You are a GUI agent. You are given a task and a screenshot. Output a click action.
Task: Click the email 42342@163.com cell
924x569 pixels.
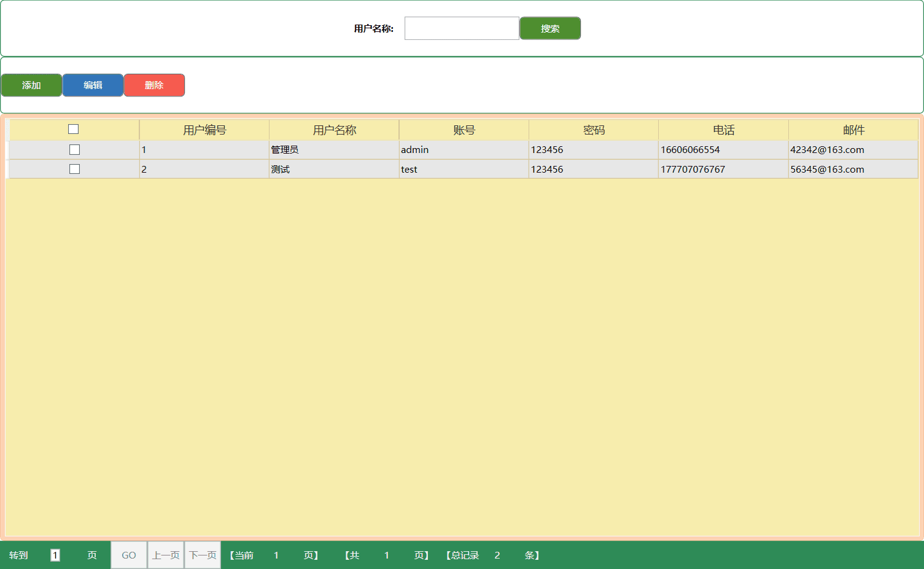coord(827,150)
